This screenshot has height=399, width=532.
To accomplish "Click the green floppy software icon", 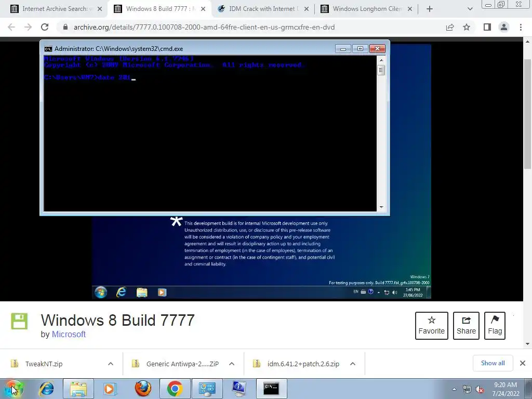I will [19, 321].
